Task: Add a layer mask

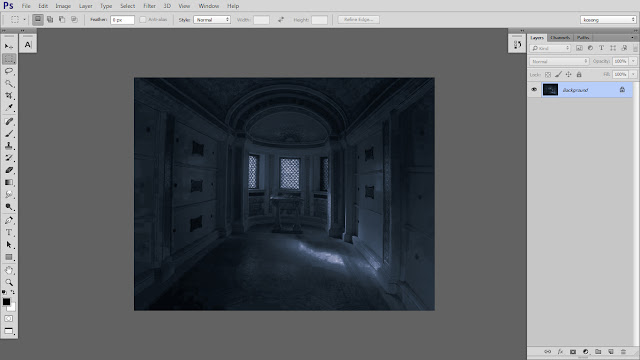Action: pyautogui.click(x=573, y=351)
